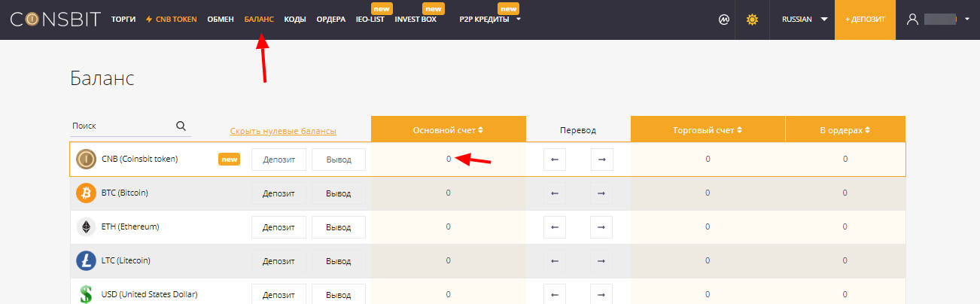Click the Ethereum coin icon

tap(87, 226)
